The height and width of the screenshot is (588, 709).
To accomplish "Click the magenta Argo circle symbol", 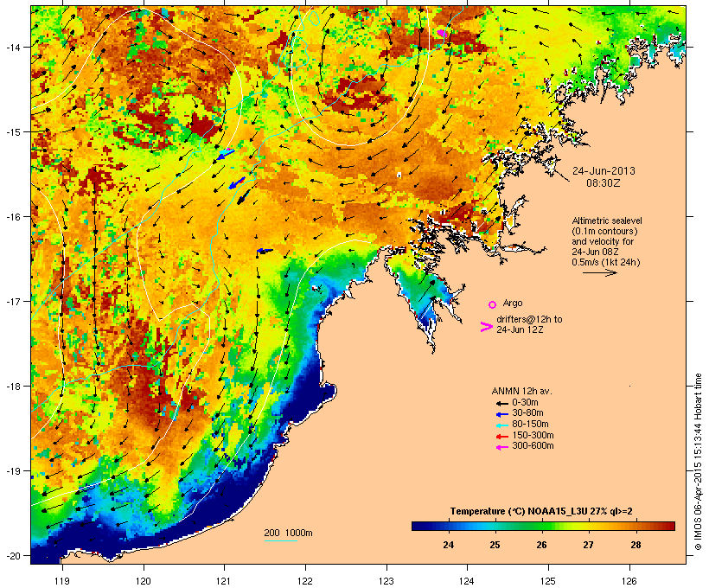I will point(493,304).
